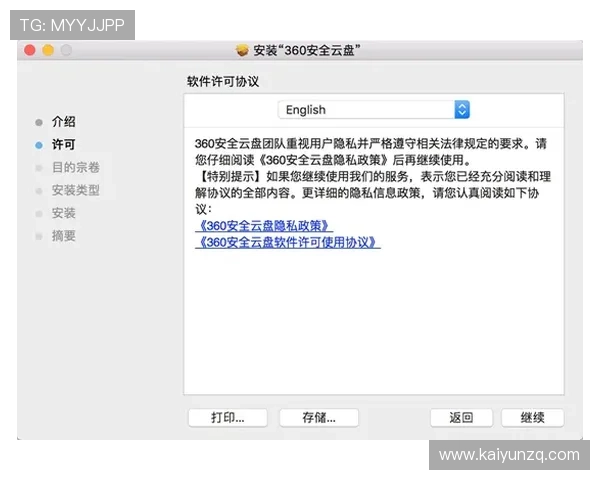Select the 介绍 step in sidebar
The width and height of the screenshot is (600, 480).
point(64,122)
